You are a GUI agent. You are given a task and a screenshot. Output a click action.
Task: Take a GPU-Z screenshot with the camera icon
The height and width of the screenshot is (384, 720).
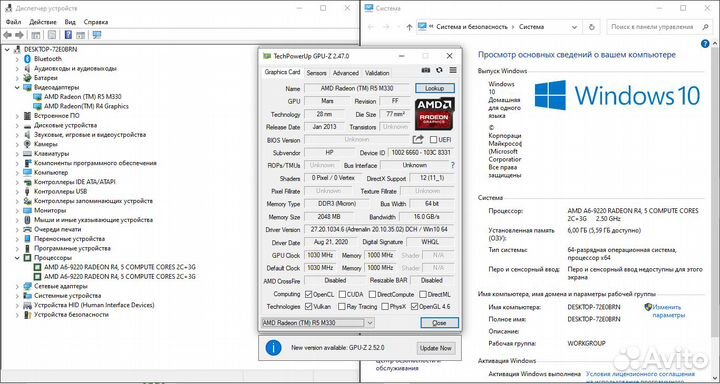pyautogui.click(x=426, y=70)
